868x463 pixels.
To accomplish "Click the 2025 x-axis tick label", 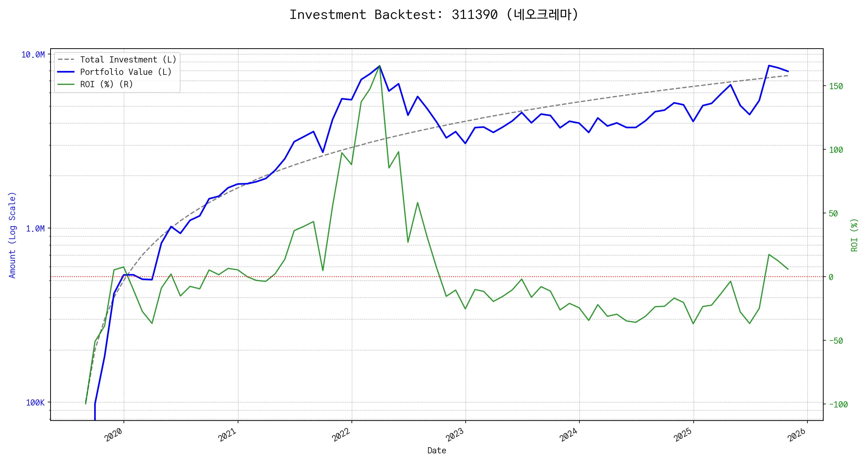I will [683, 434].
